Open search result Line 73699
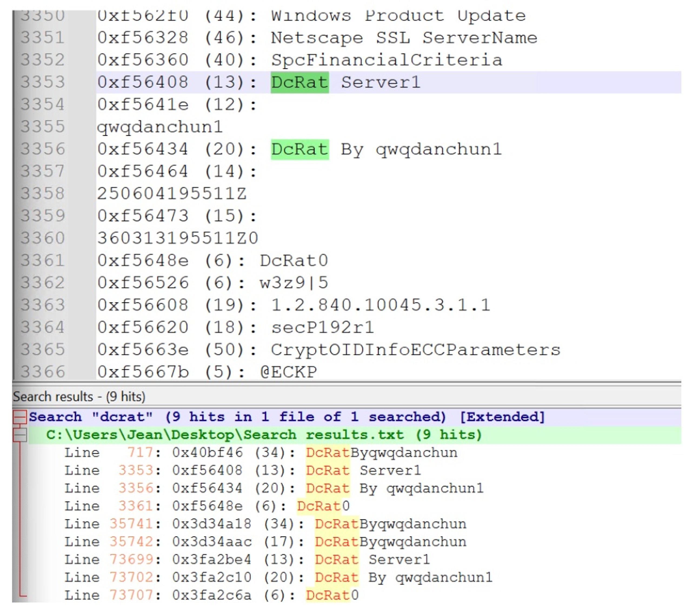The image size is (692, 616). [247, 560]
